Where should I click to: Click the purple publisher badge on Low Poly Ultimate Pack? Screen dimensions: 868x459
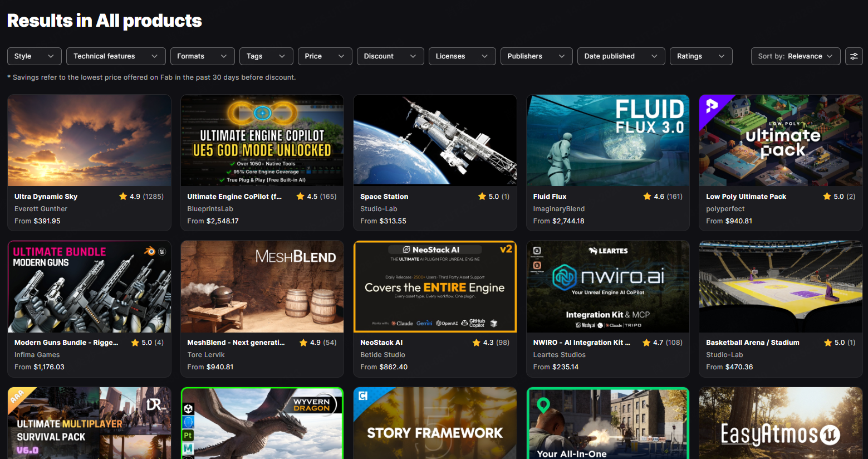(x=712, y=105)
